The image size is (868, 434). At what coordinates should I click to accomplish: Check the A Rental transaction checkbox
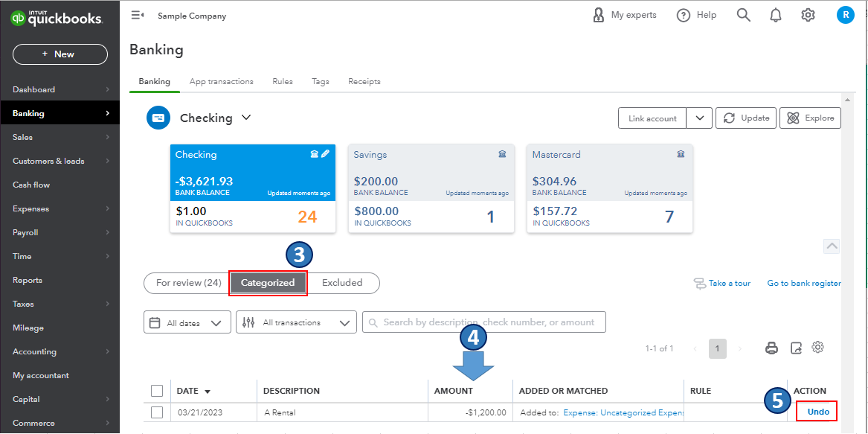157,412
